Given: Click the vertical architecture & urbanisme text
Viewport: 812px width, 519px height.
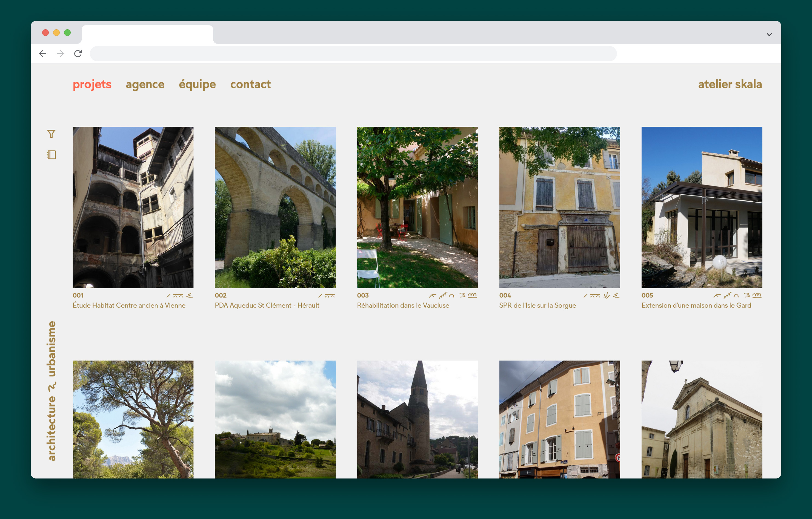Looking at the screenshot, I should (51, 391).
